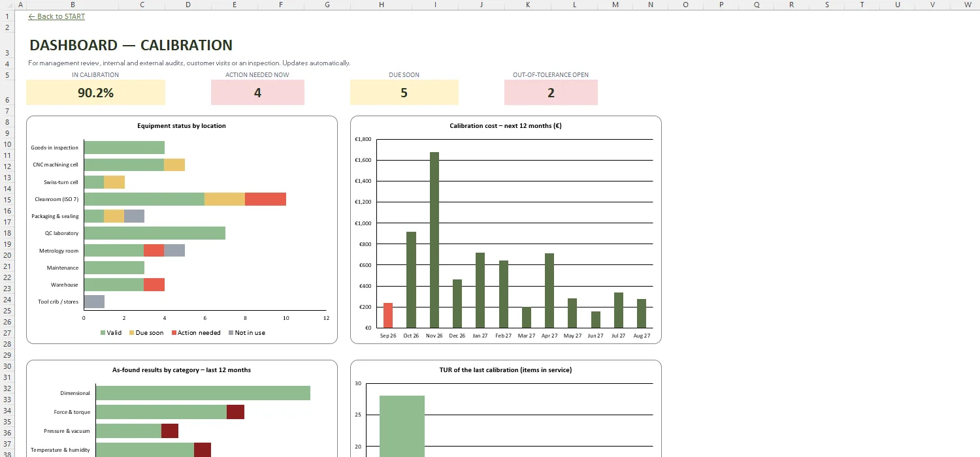Click the DASHBOARD — CALIBRATION title

[x=131, y=45]
